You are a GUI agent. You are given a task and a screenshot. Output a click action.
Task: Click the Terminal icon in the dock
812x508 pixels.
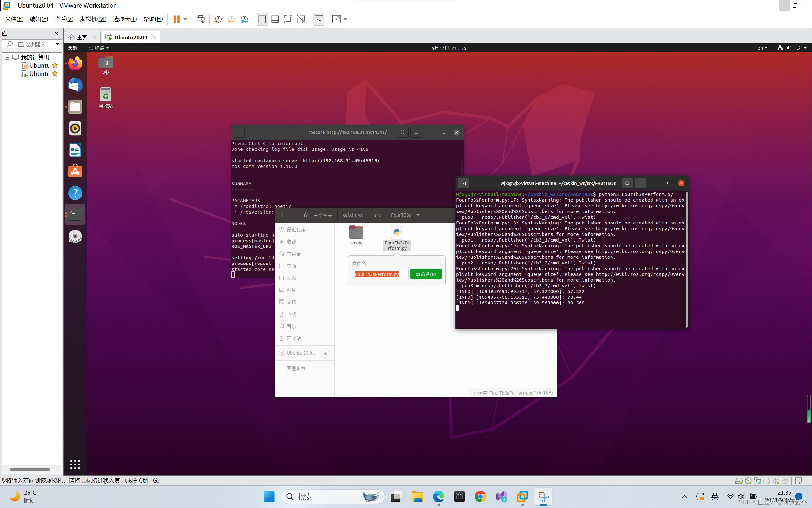(75, 215)
